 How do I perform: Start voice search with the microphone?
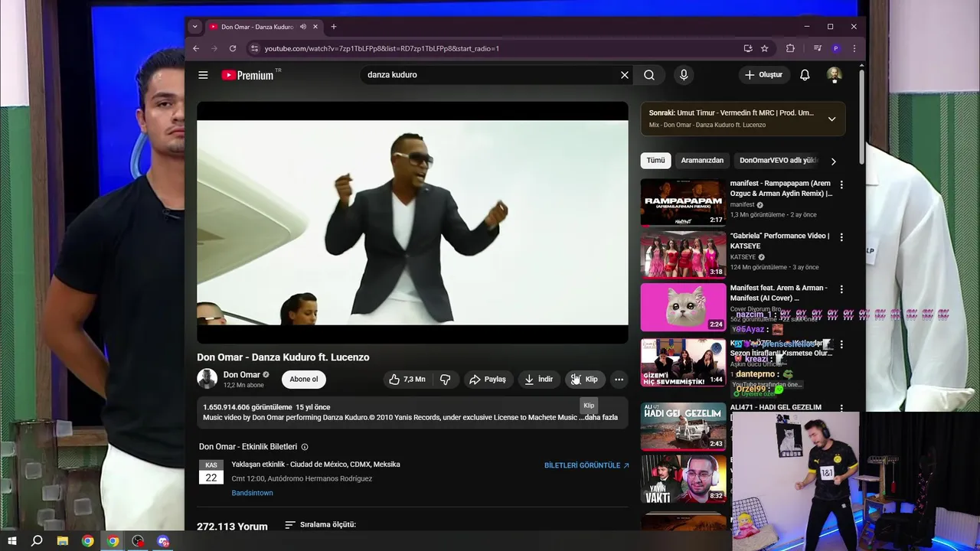coord(684,75)
